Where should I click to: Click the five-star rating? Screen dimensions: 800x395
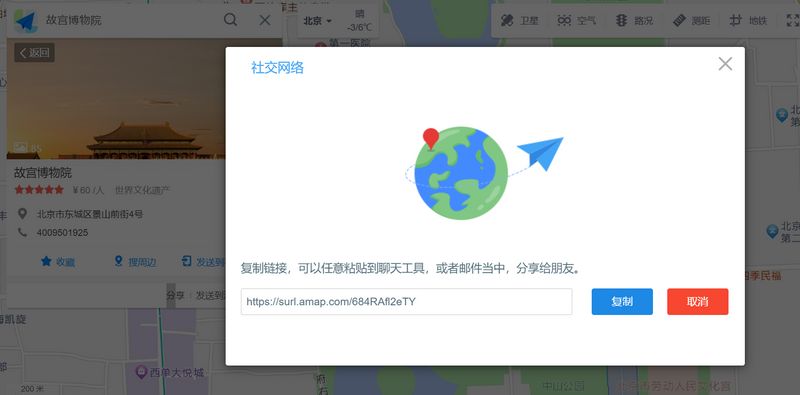coord(39,190)
